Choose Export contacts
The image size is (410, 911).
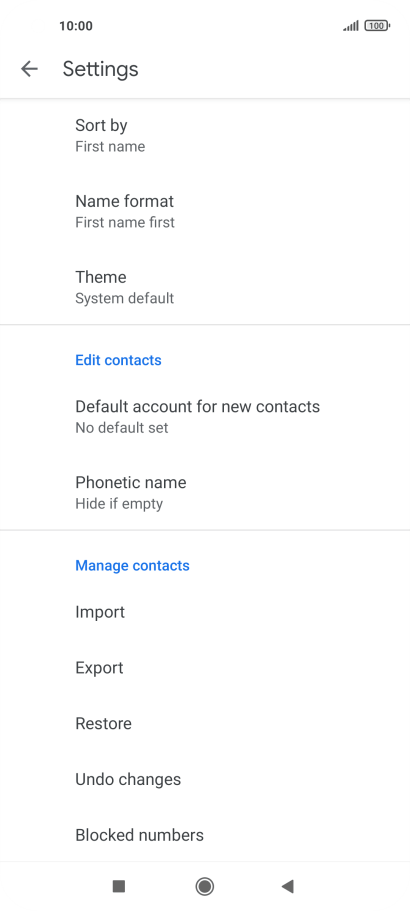[x=205, y=668]
